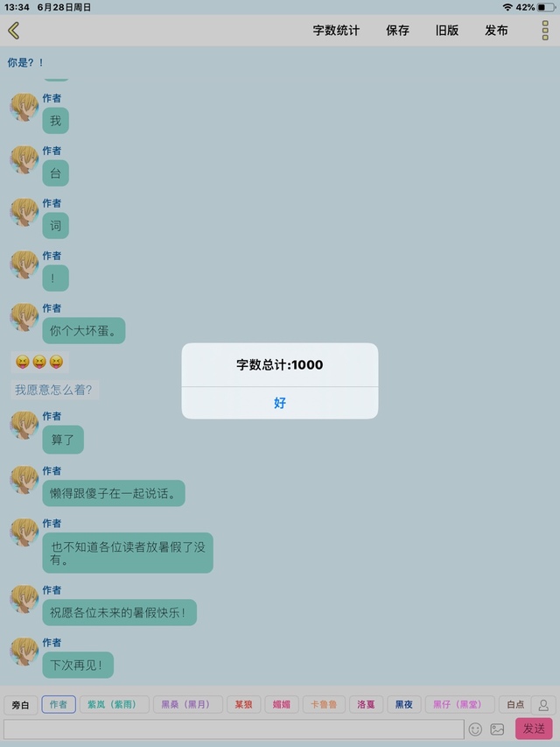Tap 保存 to save the draft
This screenshot has height=747, width=560.
pos(397,31)
